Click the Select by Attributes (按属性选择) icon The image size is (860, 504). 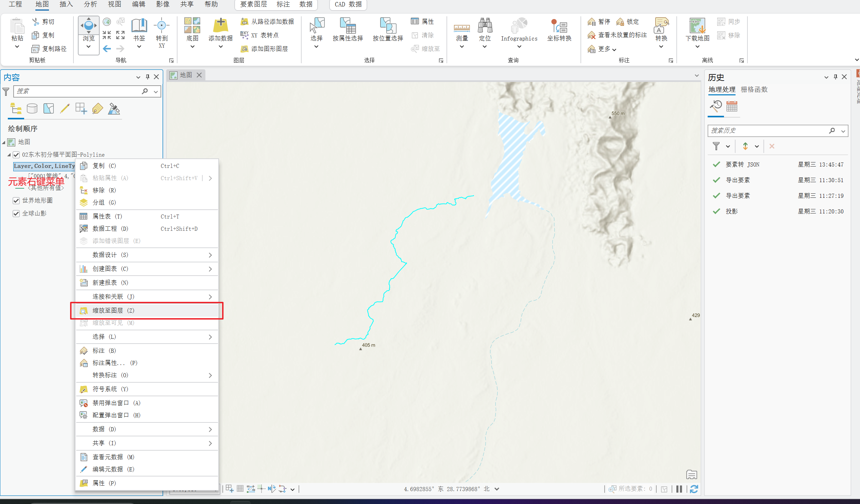[x=348, y=26]
